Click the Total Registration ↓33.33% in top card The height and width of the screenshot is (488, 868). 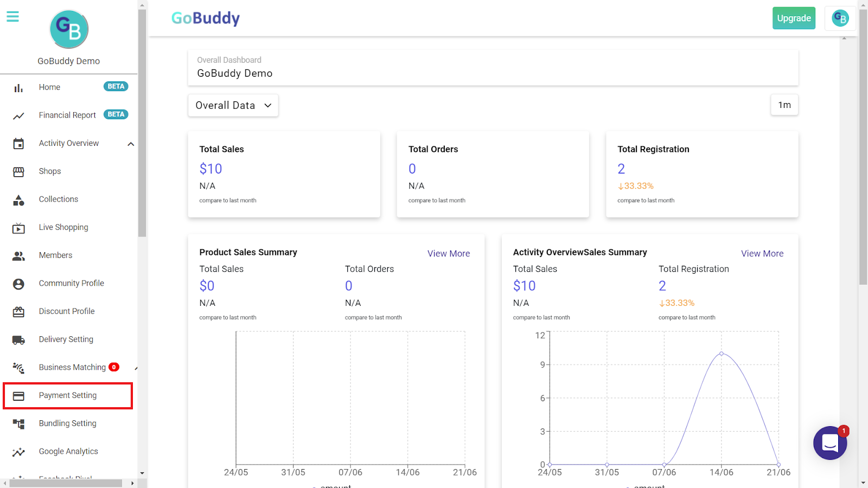click(x=636, y=186)
